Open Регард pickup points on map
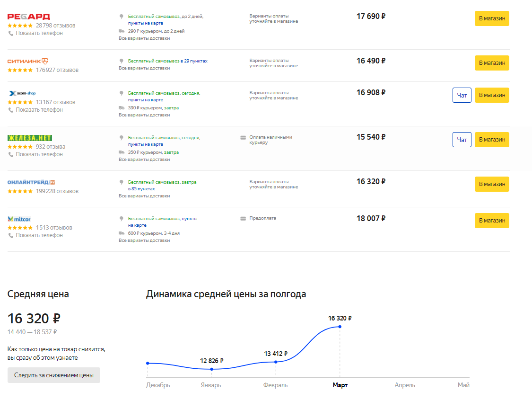The image size is (532, 409). tap(145, 24)
